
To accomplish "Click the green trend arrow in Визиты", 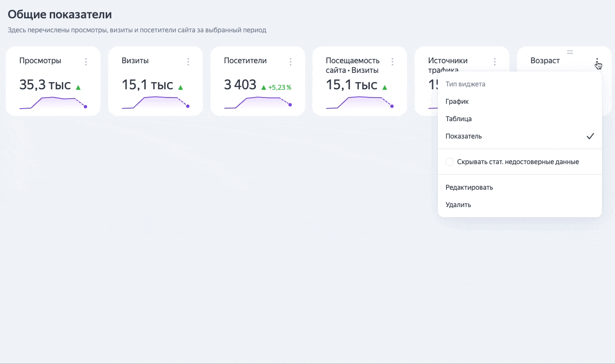I will coord(181,87).
